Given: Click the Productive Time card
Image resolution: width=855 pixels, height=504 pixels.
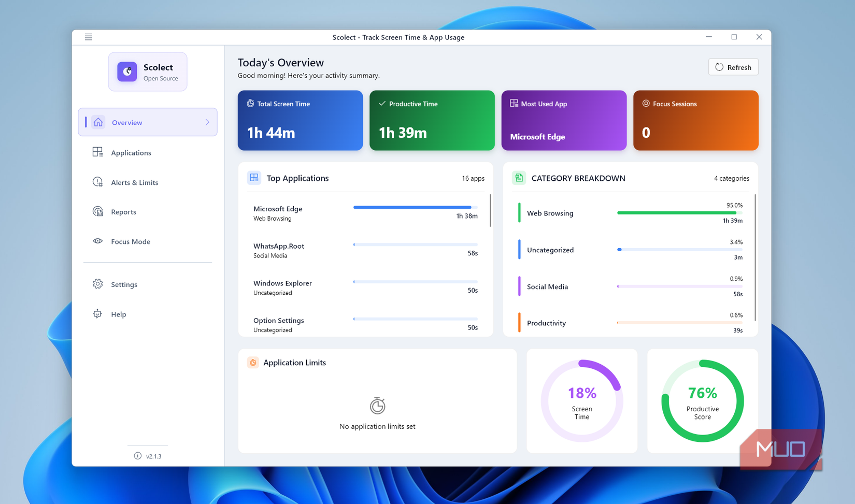Looking at the screenshot, I should click(432, 120).
